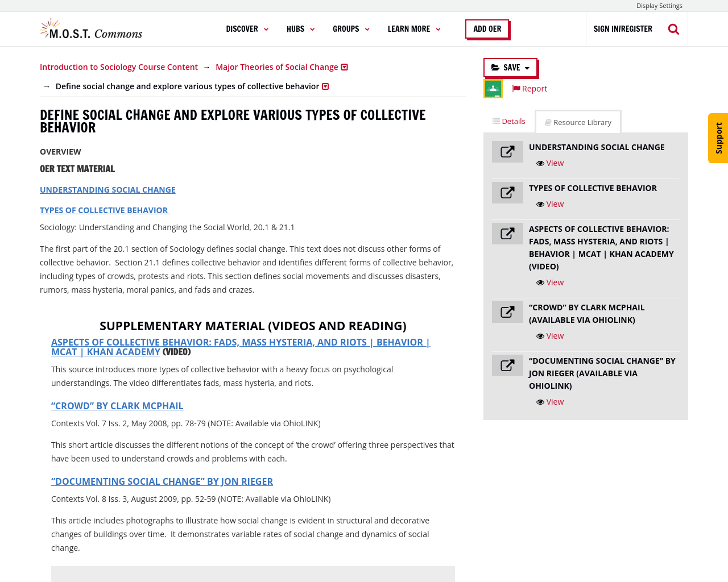Switch to the Details tab
728x582 pixels.
509,121
